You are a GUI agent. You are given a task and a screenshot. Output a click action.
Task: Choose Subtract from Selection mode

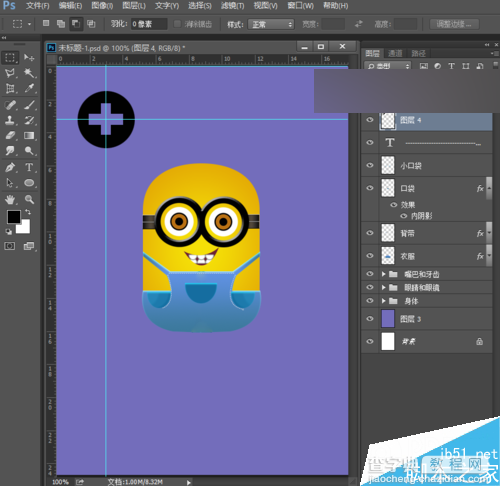point(76,24)
